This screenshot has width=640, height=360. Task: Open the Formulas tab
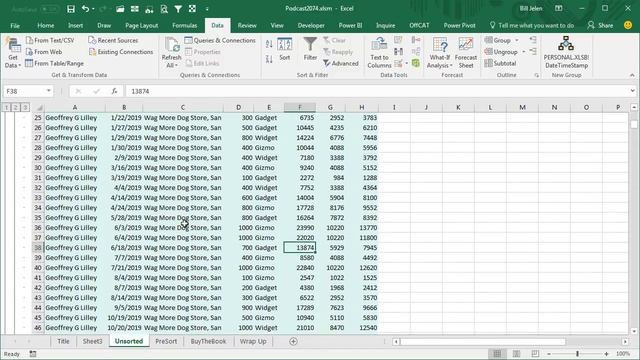(184, 25)
